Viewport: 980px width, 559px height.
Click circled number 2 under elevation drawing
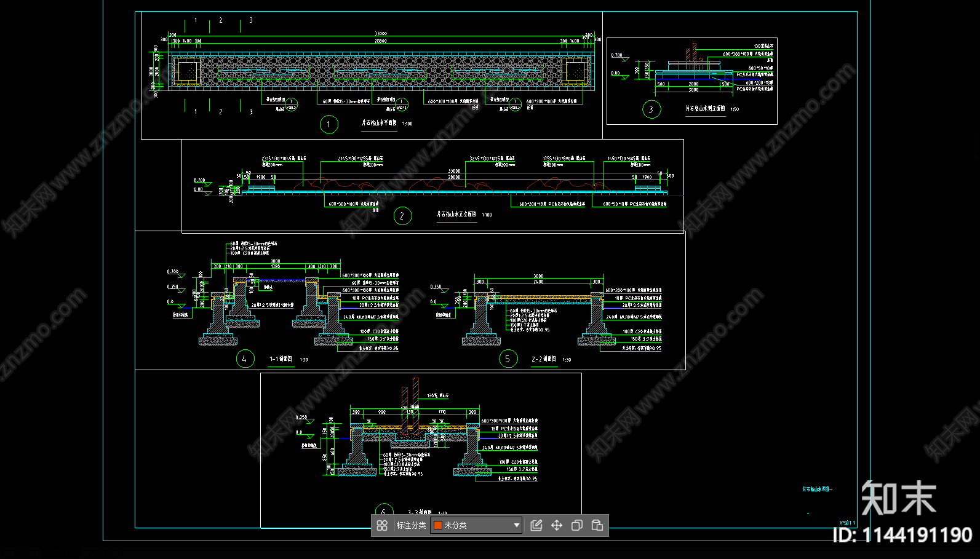402,216
